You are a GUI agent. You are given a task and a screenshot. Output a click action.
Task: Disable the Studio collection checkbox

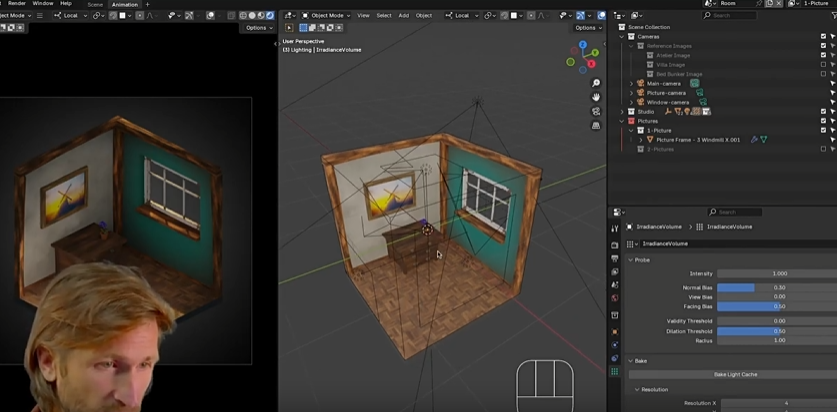click(823, 111)
